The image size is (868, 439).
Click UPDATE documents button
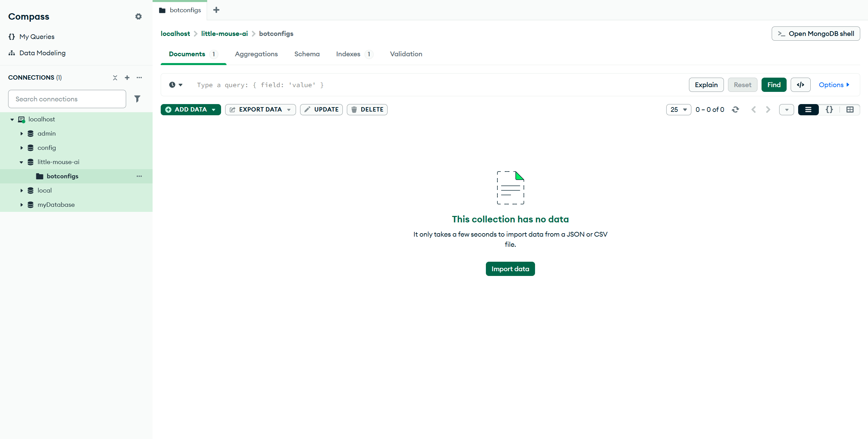tap(321, 109)
